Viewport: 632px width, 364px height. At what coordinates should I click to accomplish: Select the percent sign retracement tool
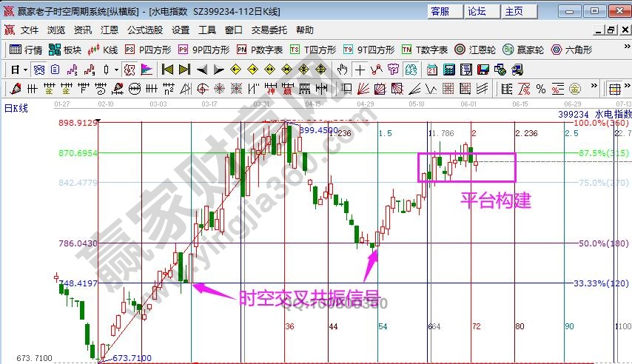pyautogui.click(x=541, y=89)
